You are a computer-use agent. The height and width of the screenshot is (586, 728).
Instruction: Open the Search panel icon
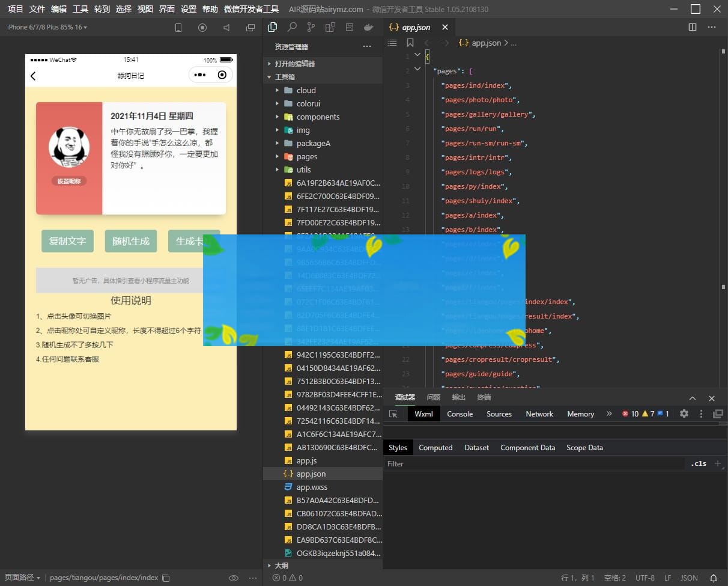coord(292,27)
